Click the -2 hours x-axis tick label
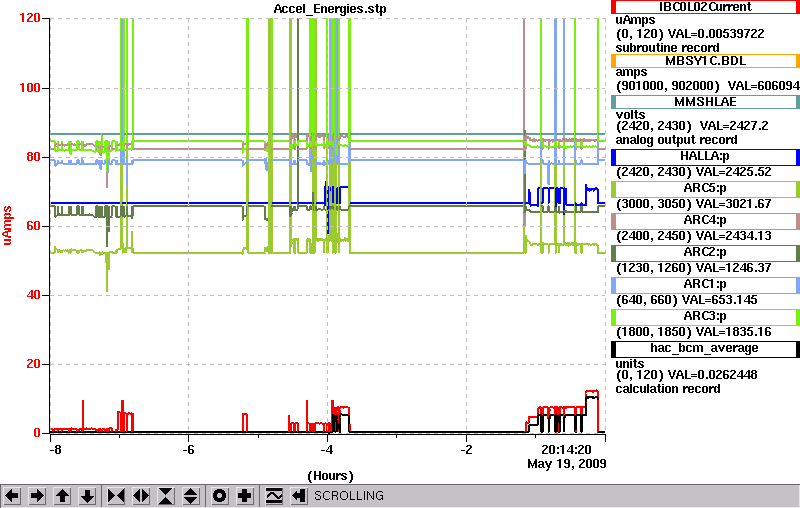The width and height of the screenshot is (800, 508). point(466,450)
